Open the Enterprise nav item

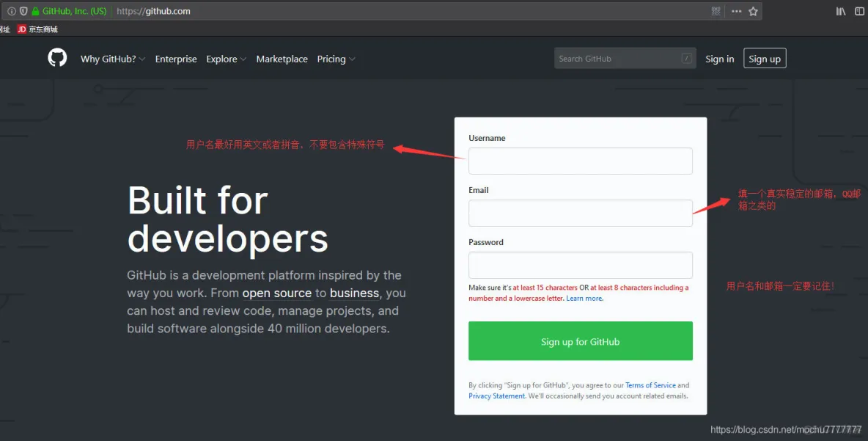(x=176, y=59)
